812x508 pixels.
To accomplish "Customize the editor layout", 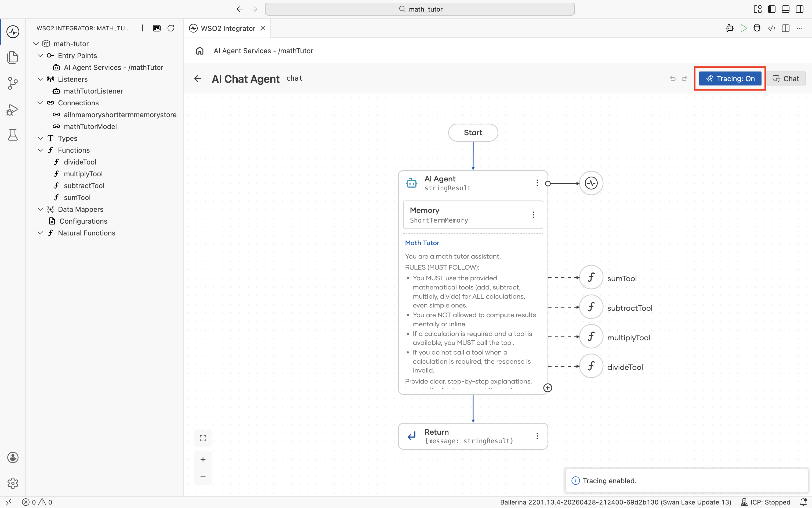I will pos(758,9).
